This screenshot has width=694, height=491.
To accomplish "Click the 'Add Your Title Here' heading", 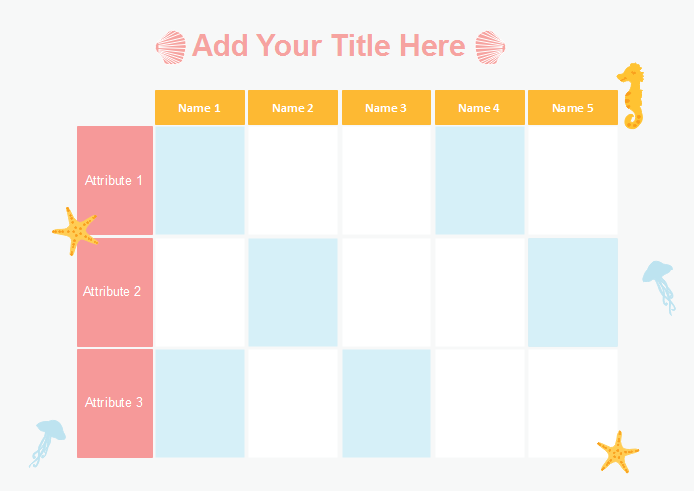I will pyautogui.click(x=328, y=46).
